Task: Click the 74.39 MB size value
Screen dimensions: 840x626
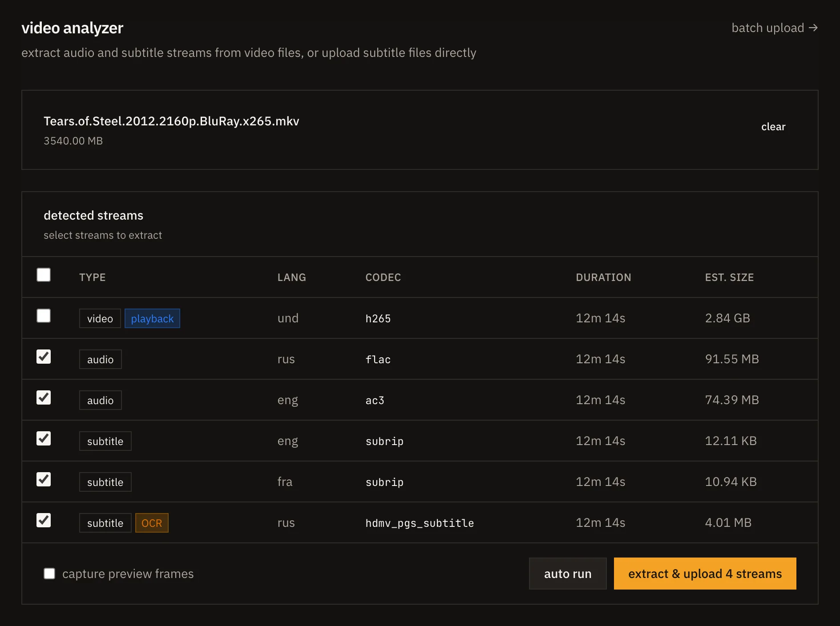Action: (732, 400)
